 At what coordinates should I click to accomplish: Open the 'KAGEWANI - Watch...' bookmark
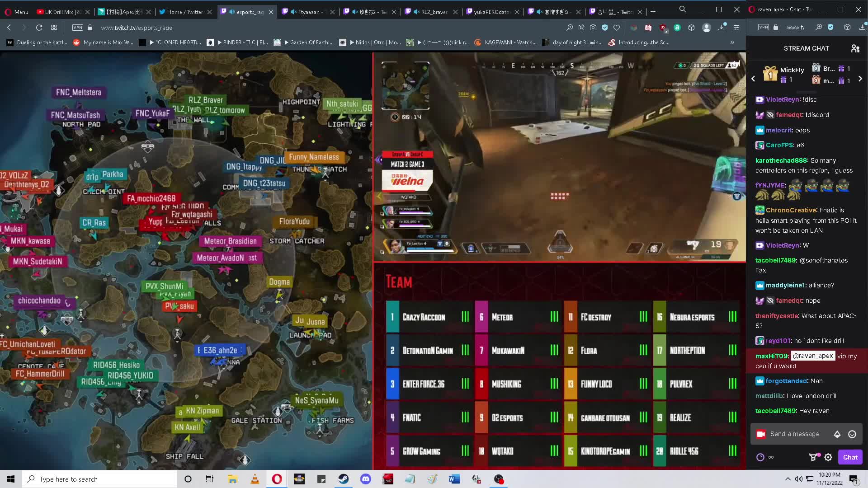tap(505, 42)
